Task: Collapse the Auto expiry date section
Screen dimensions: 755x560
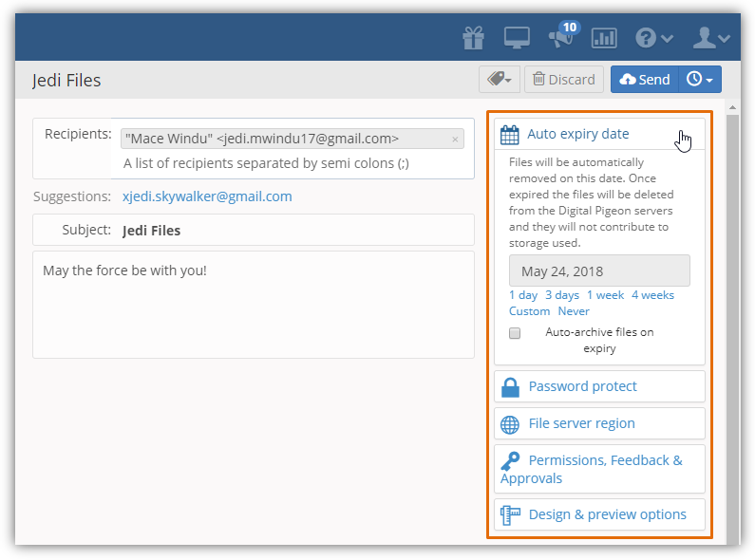Action: tap(577, 134)
